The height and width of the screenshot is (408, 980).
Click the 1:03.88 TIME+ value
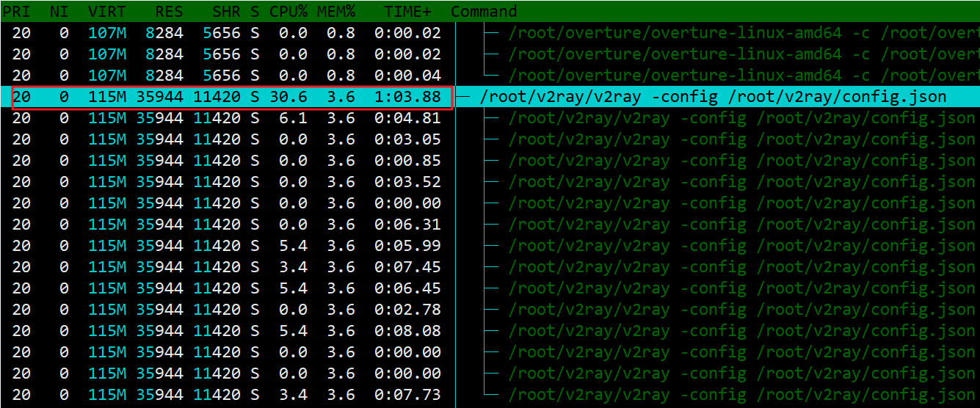(x=407, y=97)
